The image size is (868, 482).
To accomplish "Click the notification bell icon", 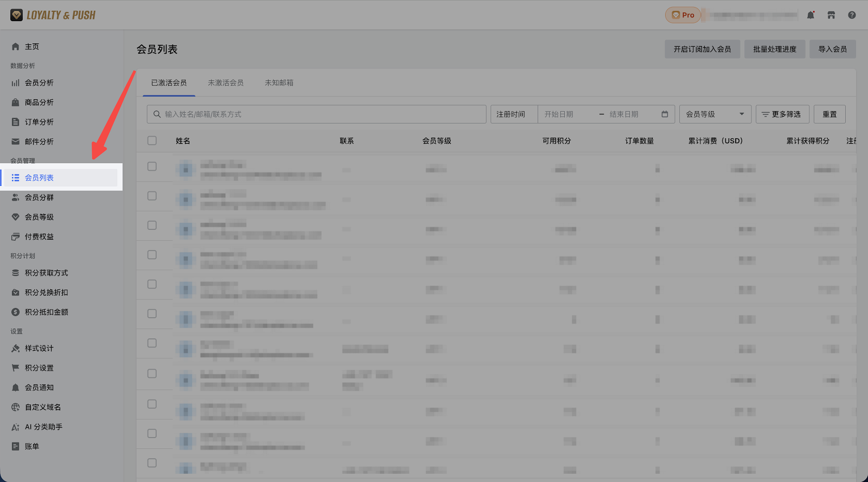I will [810, 15].
